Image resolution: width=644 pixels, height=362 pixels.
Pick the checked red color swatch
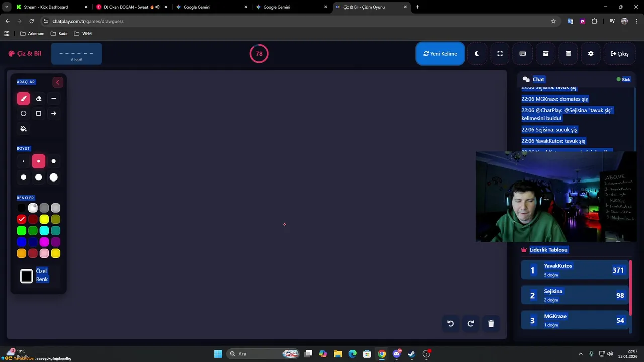tap(21, 219)
